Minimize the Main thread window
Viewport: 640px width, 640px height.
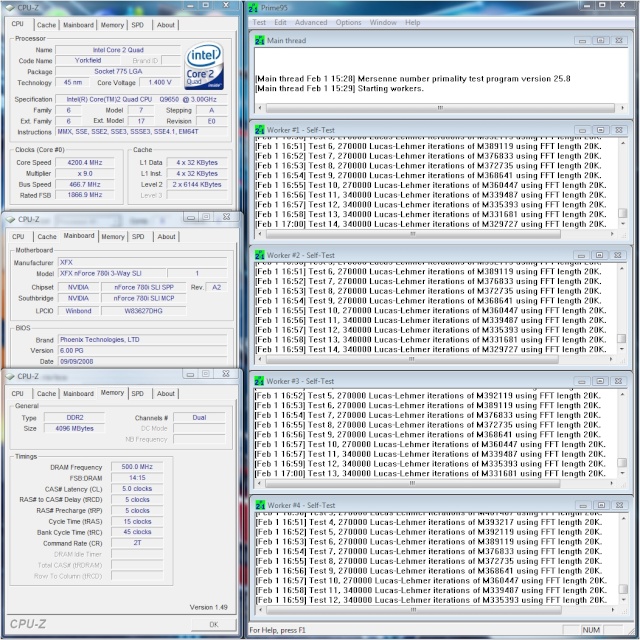[582, 40]
